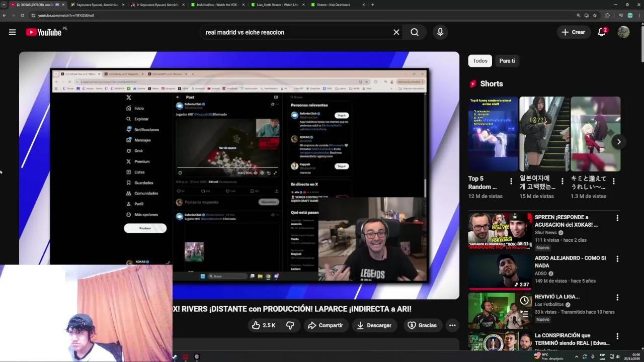The width and height of the screenshot is (644, 362).
Task: Select the Para ti filter chip
Action: click(507, 61)
